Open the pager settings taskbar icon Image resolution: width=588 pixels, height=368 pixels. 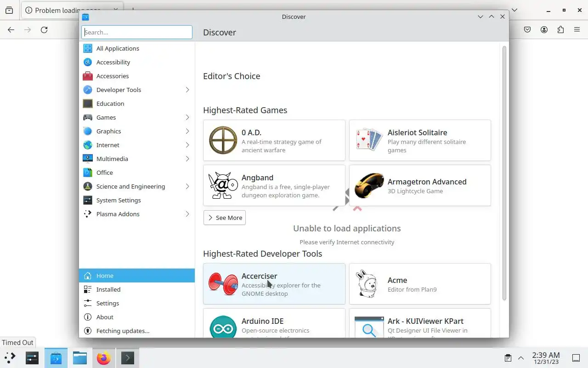(32, 358)
